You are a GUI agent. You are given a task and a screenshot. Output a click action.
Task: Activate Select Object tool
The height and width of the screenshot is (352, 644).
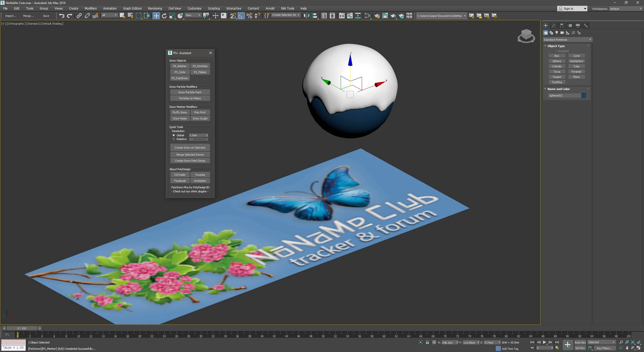122,16
